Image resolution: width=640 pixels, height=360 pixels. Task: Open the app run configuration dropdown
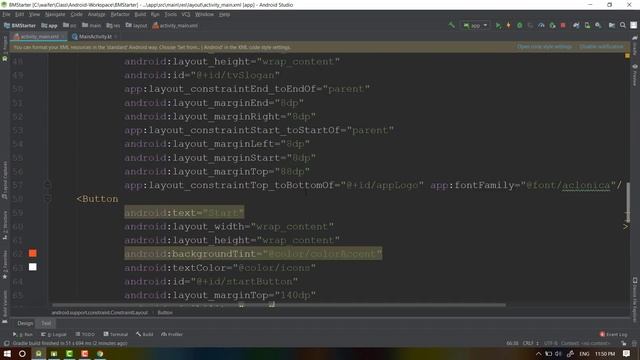pos(475,25)
